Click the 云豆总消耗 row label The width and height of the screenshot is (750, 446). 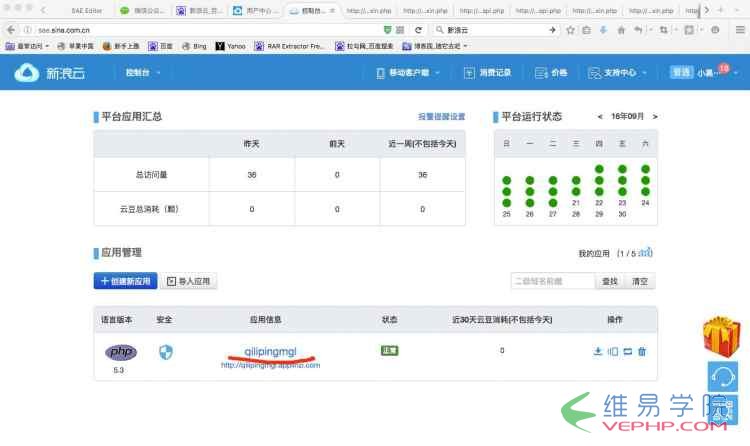[149, 209]
